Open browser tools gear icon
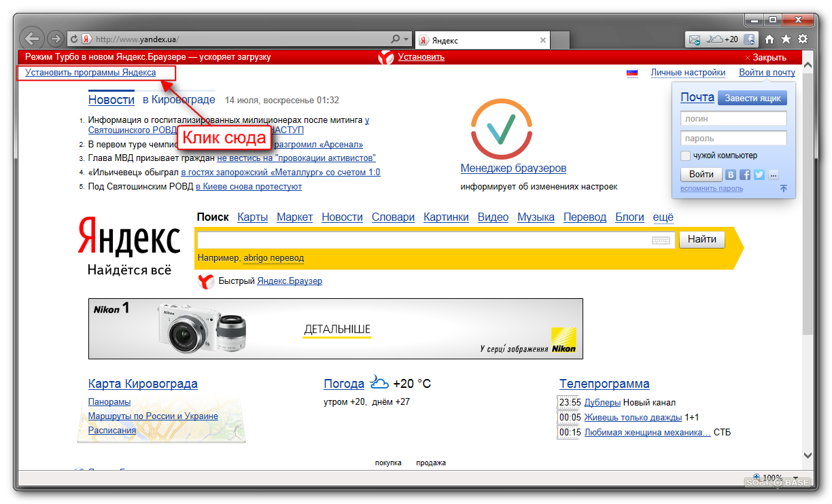This screenshot has width=832, height=504. pos(803,39)
